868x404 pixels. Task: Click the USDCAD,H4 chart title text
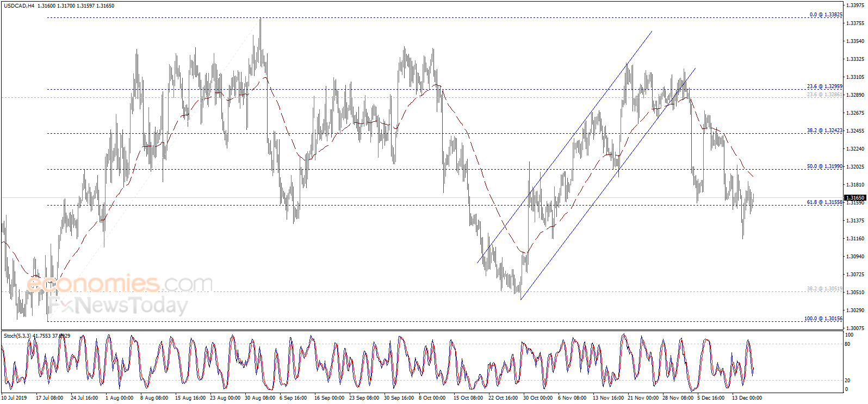(x=19, y=6)
